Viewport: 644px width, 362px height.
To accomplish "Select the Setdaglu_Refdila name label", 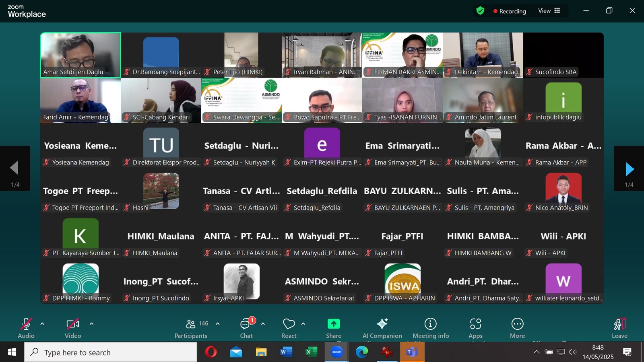I will tap(317, 208).
